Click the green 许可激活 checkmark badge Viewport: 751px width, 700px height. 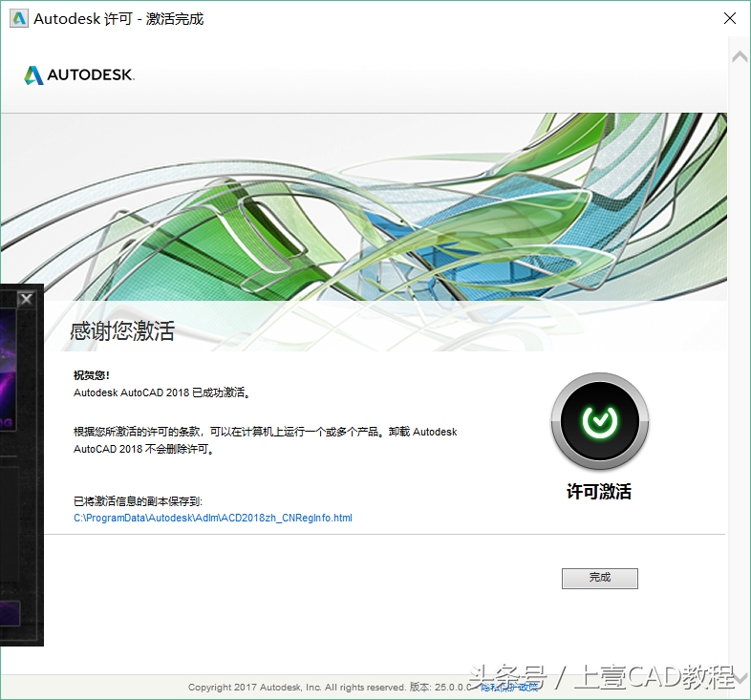pyautogui.click(x=600, y=422)
